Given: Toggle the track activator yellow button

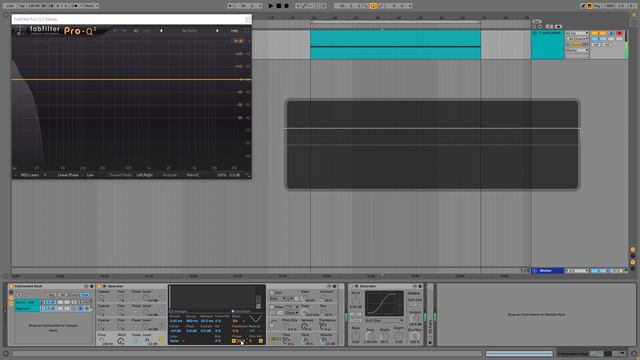Looking at the screenshot, I should (598, 33).
